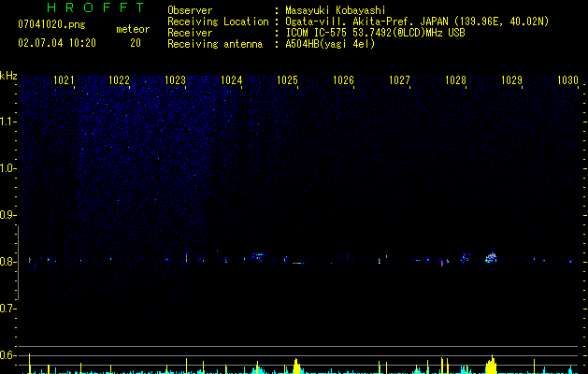The image size is (588, 374).
Task: Click the ICOM IC-575 receiver text
Action: click(x=375, y=33)
